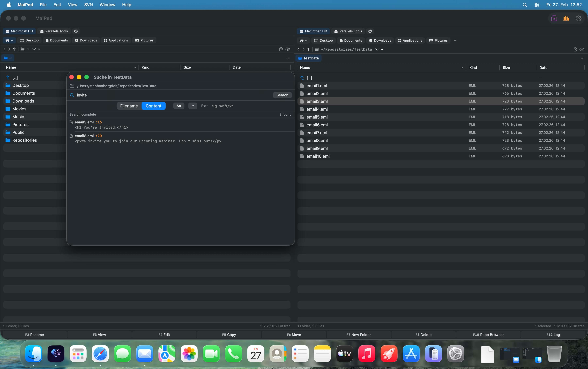Expand path dropdown next to ~/Repositories/TestData

coord(377,49)
